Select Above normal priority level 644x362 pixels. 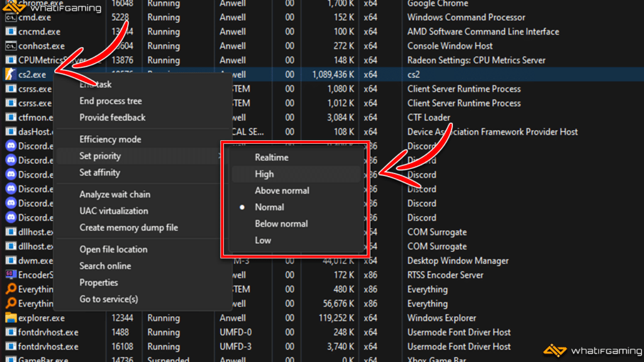[x=282, y=190]
